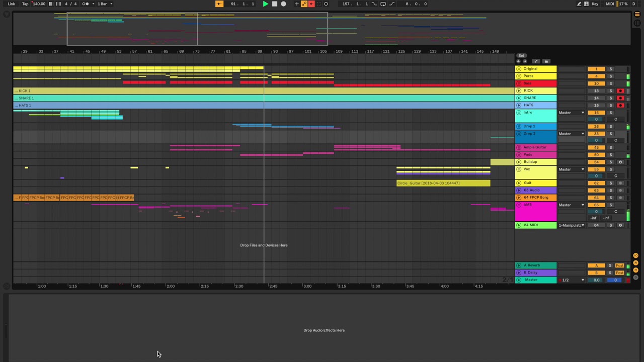Click the Link button
Viewport: 644px width, 362px height.
coord(11,4)
